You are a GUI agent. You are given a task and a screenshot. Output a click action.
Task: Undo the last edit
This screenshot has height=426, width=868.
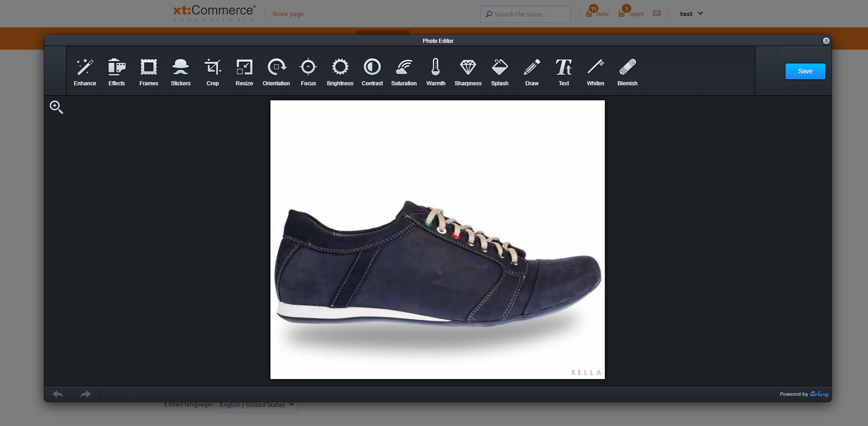coord(58,394)
